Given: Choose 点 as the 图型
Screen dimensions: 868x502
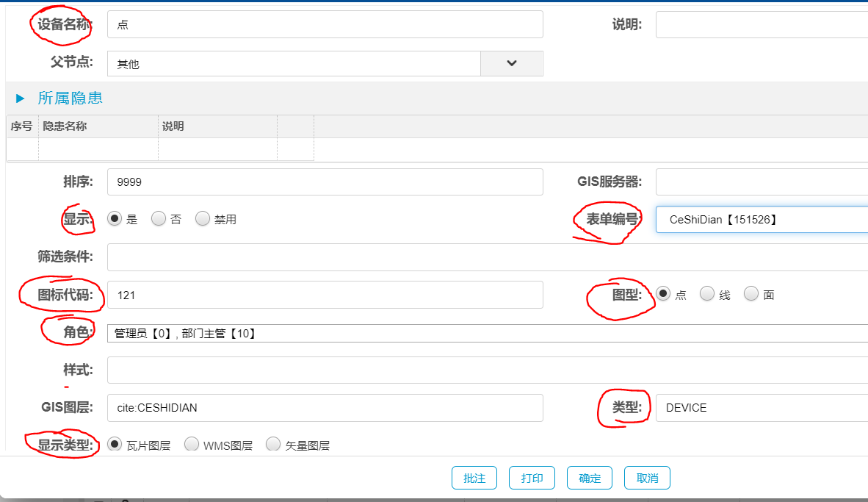Looking at the screenshot, I should 663,294.
